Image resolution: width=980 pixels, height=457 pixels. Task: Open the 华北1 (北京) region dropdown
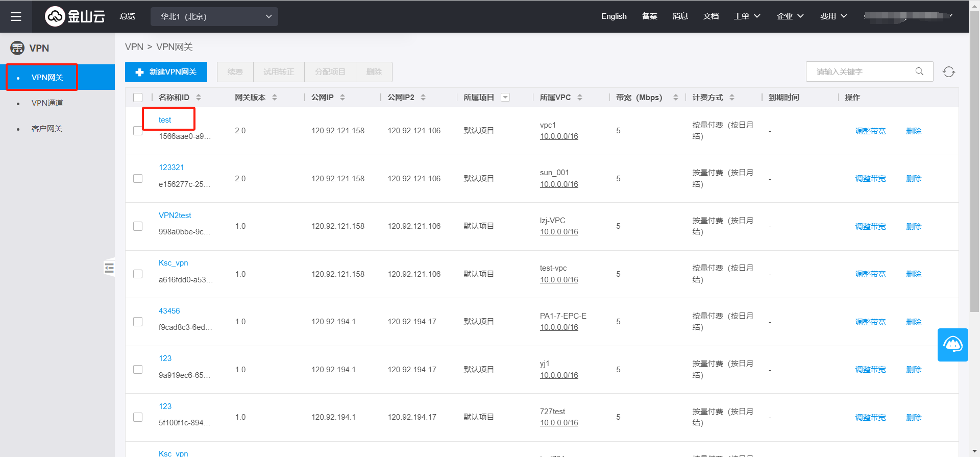click(x=214, y=16)
